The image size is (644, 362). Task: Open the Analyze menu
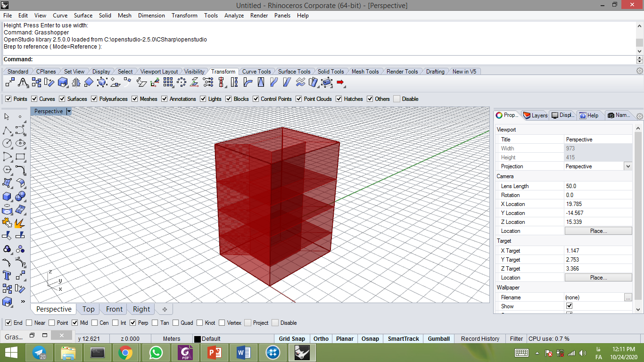234,16
